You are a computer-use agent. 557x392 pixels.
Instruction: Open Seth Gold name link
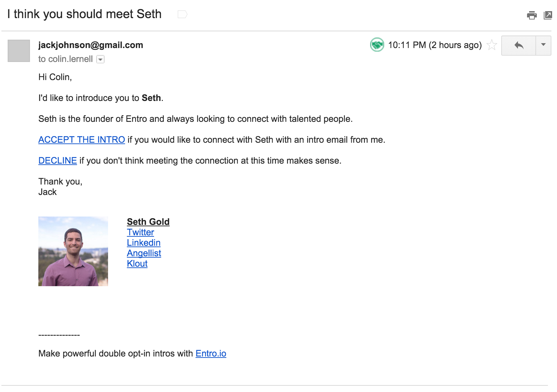[148, 222]
